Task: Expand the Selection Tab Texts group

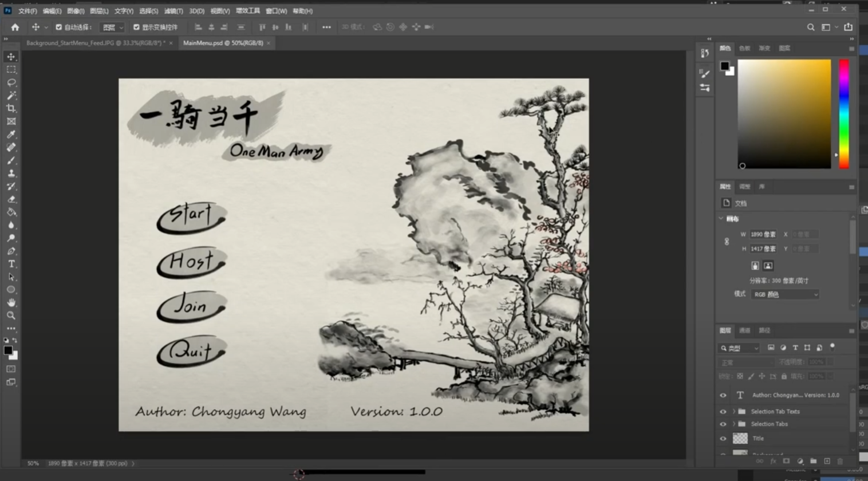Action: (x=733, y=412)
